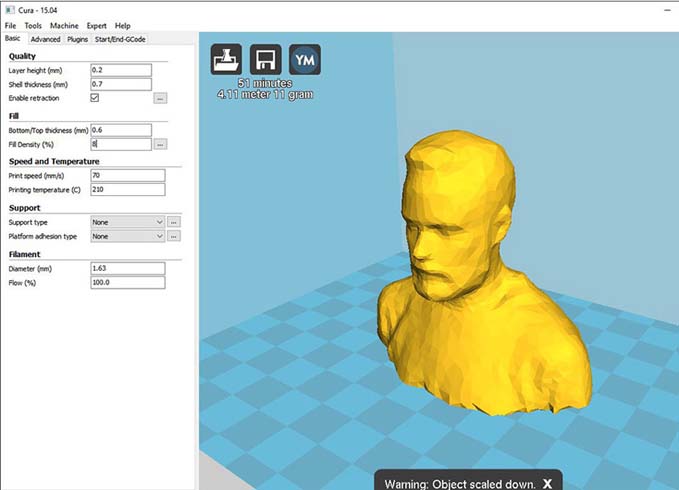Click the Flow percentage input field
The image size is (679, 490).
click(128, 283)
